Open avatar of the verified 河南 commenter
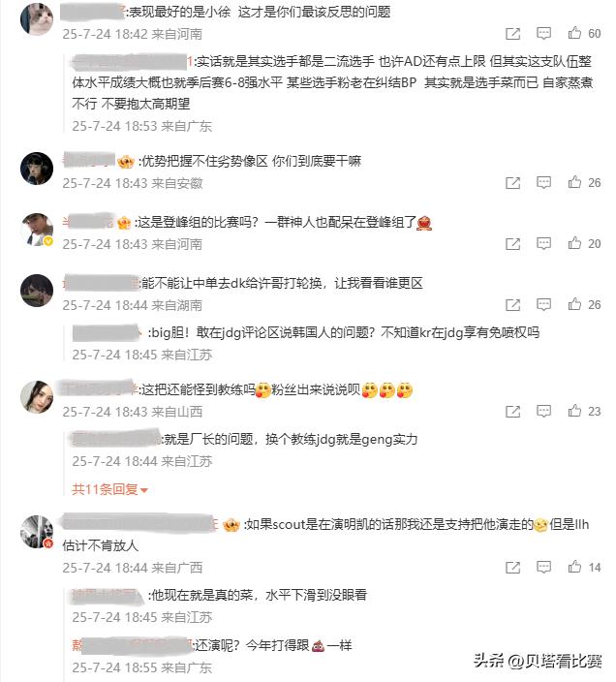This screenshot has height=682, width=616. tap(37, 230)
